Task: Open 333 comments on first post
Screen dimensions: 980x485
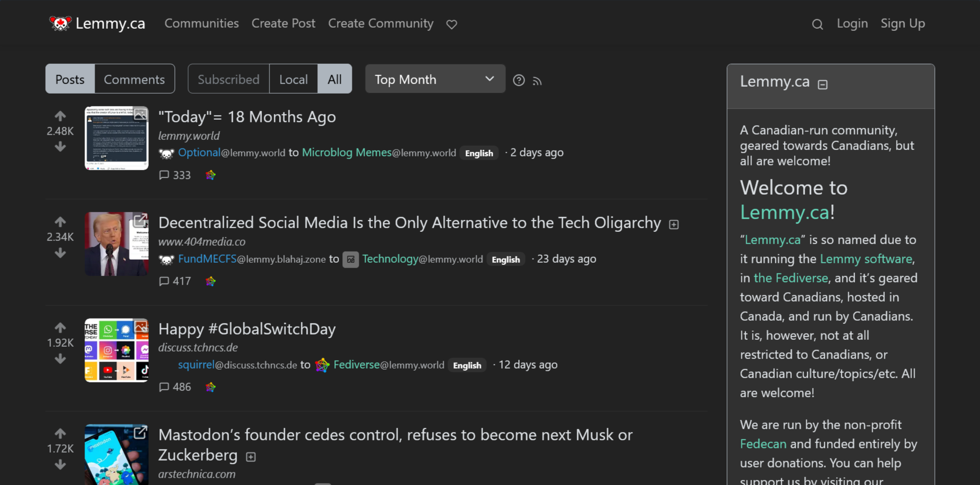Action: click(x=175, y=175)
